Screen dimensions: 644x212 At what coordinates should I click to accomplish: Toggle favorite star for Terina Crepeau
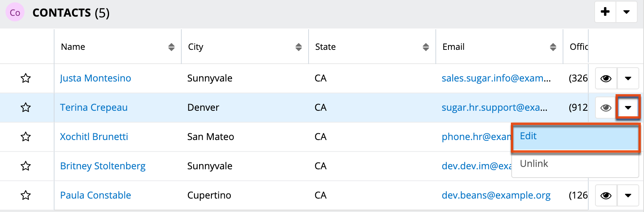26,107
